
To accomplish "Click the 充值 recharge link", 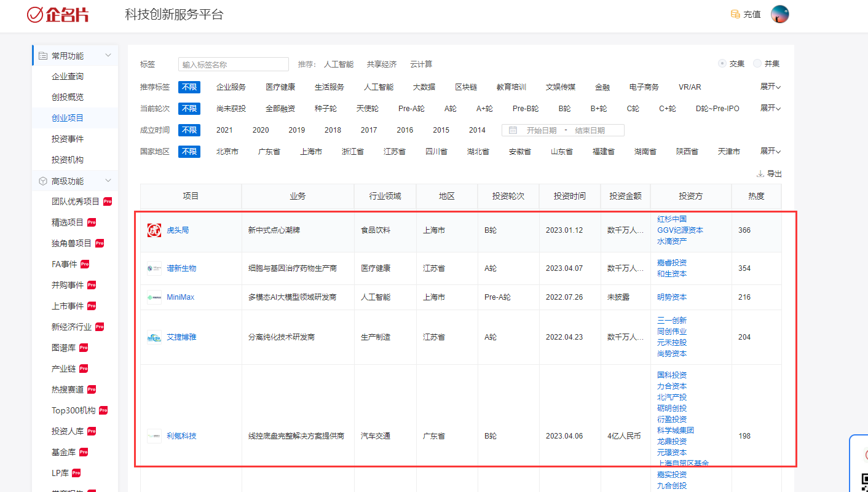I will 752,15.
